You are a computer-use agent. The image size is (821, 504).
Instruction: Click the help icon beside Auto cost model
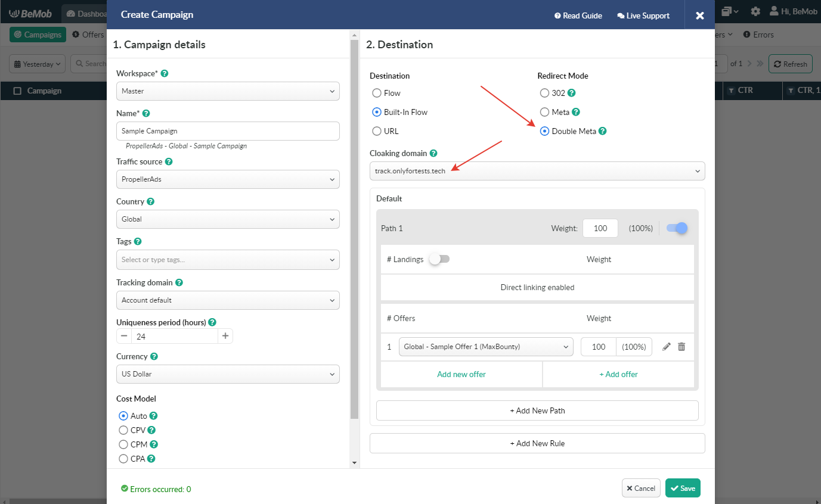(153, 416)
